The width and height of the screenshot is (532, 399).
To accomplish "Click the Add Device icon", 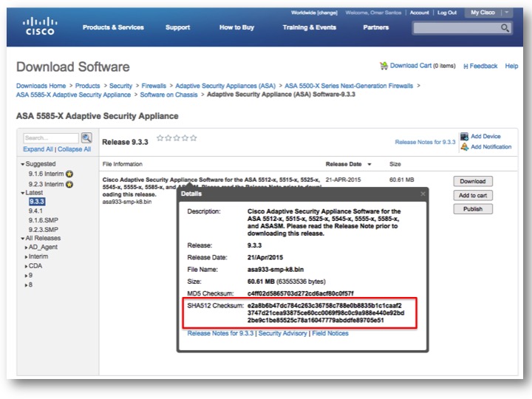I will click(464, 137).
